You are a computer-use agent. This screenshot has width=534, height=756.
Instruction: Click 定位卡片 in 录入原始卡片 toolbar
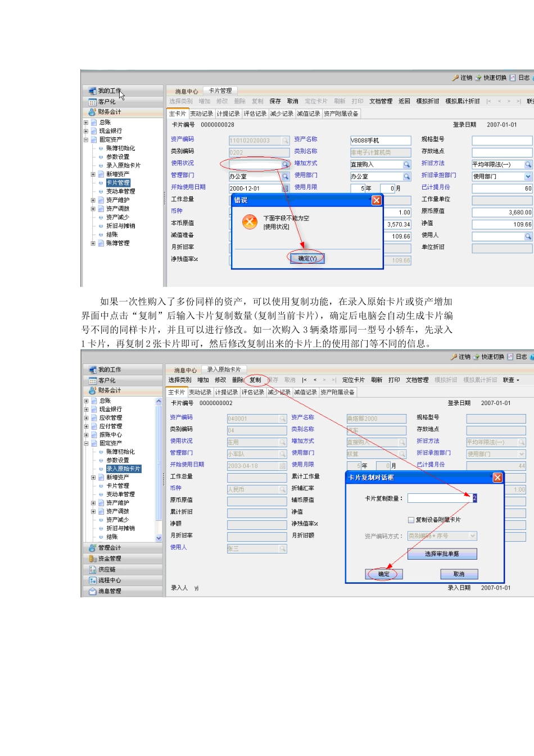coord(353,380)
